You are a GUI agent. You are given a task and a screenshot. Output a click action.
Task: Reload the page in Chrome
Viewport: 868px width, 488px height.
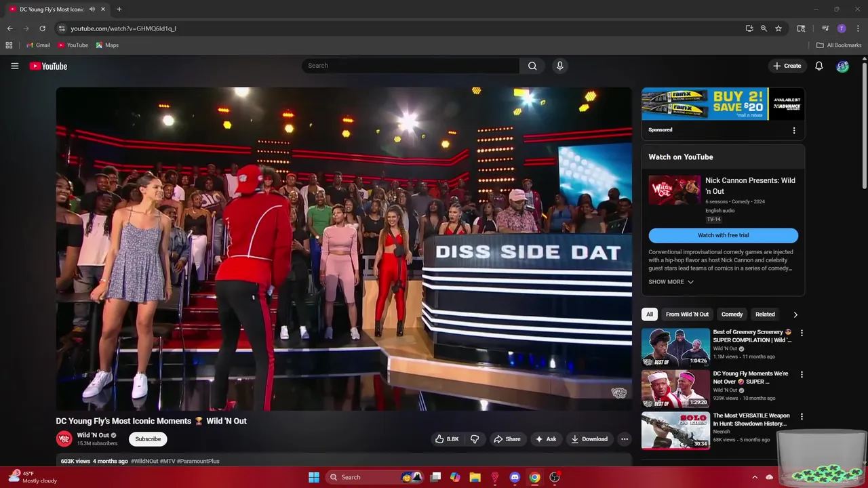[42, 28]
